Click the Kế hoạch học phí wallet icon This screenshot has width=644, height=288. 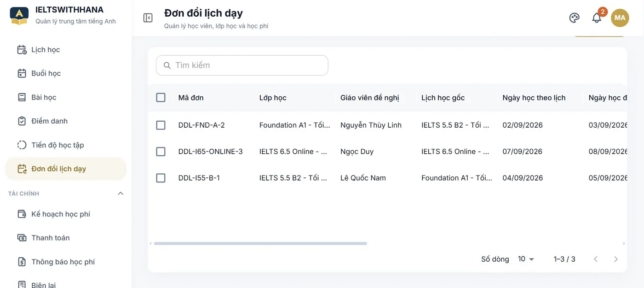[x=22, y=214]
